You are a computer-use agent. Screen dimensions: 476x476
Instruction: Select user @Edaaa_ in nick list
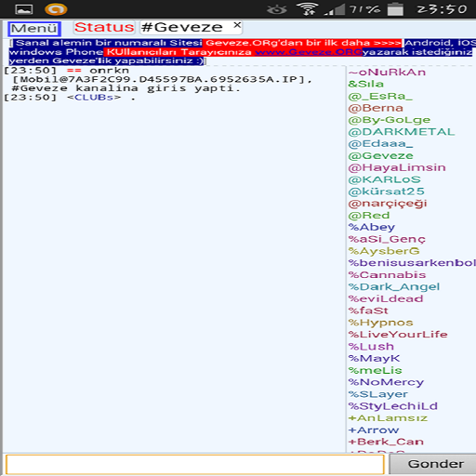[380, 144]
